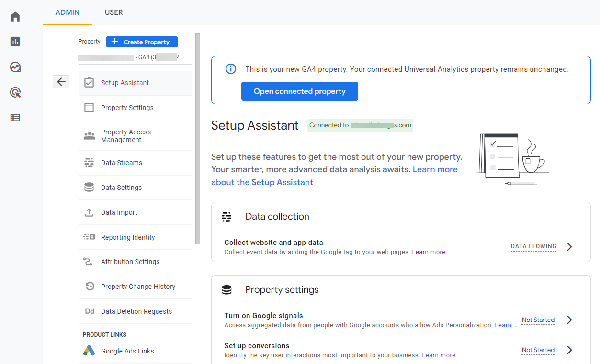Click Set up conversions title
Viewport: 600px width, 364px height.
tap(257, 346)
